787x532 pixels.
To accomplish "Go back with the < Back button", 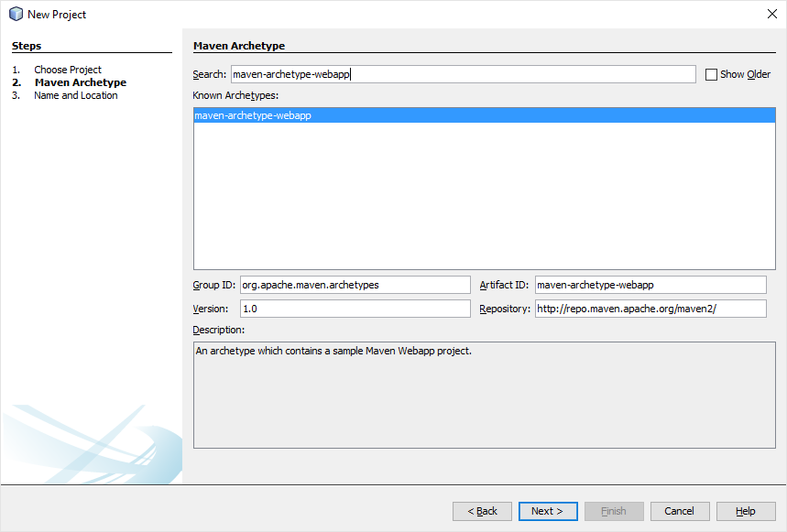I will [482, 511].
